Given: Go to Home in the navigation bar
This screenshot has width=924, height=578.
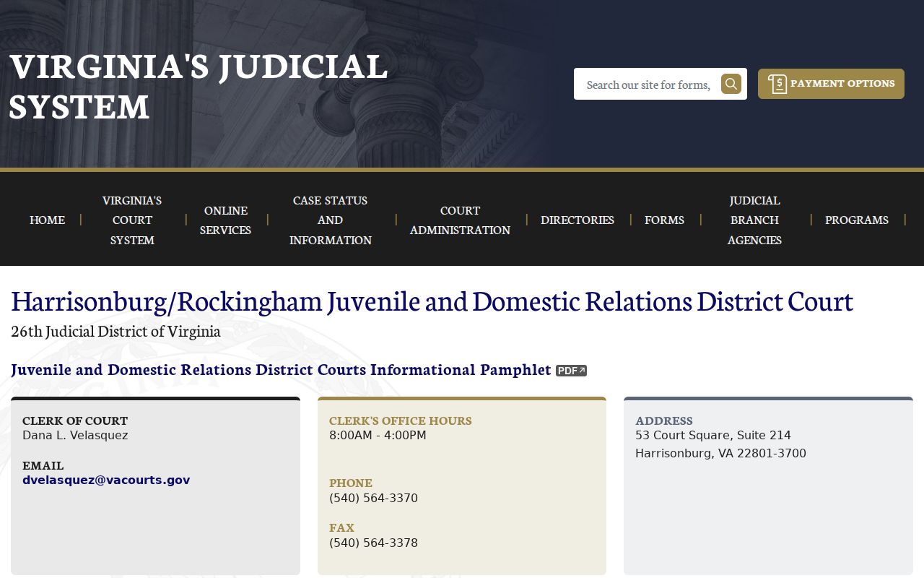Looking at the screenshot, I should click(48, 220).
